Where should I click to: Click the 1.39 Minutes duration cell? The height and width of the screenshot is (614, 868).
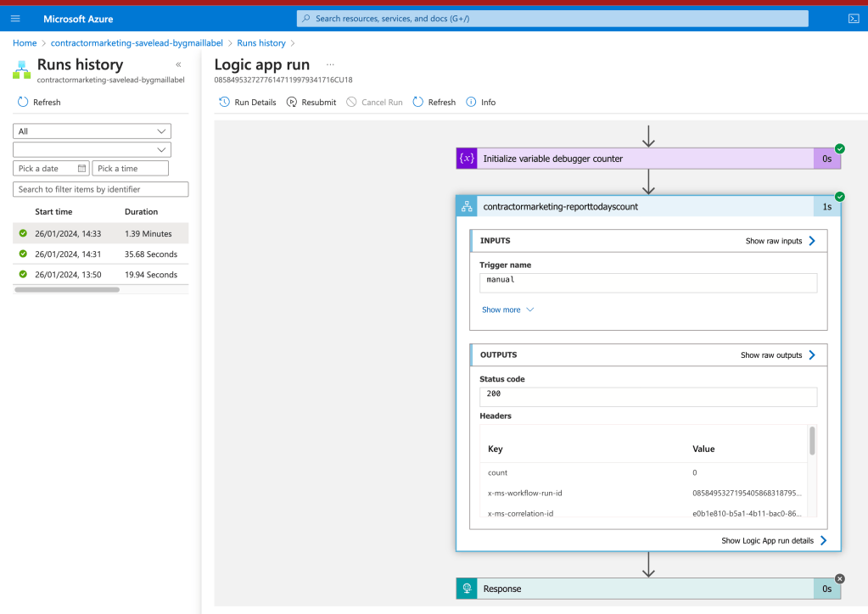click(148, 233)
